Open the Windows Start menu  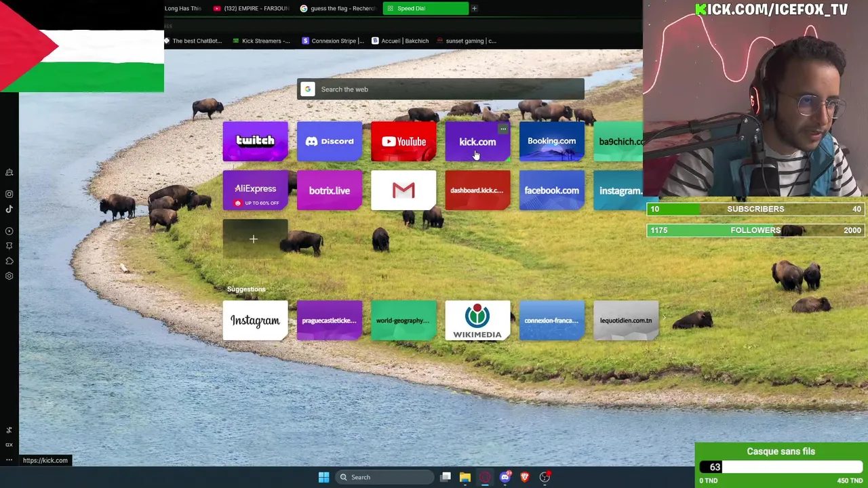[x=323, y=477]
